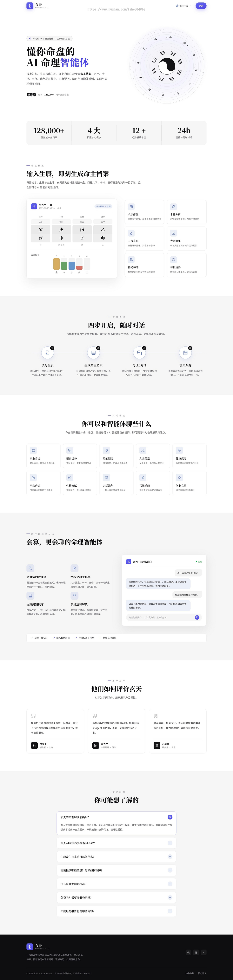Screen dimensions: 233x980
Task: Click the 大运流年 calendar icon in feature grid
Action: pyautogui.click(x=173, y=233)
